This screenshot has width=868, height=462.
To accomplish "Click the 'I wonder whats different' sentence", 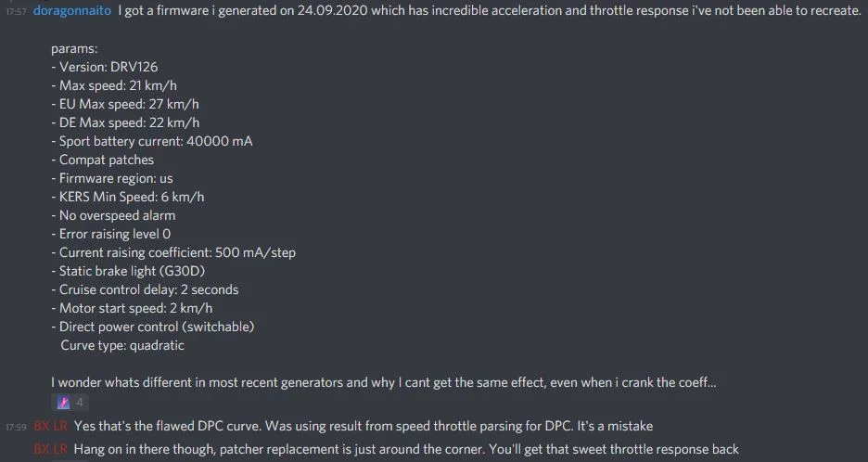I will click(384, 382).
